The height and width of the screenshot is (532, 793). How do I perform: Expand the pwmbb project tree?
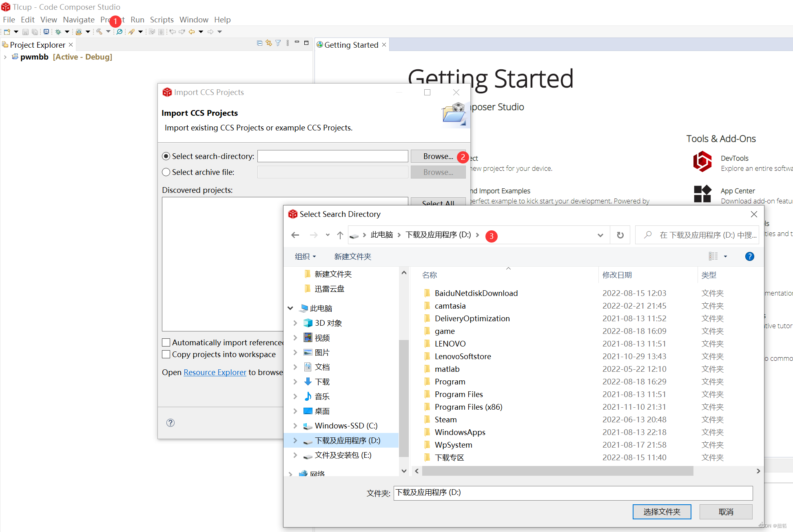click(x=5, y=57)
